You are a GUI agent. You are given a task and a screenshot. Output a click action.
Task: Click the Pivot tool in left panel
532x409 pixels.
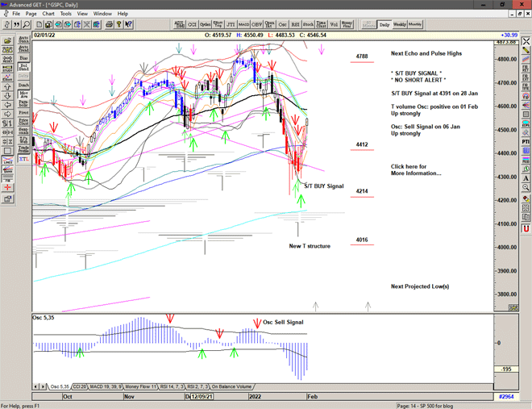23,115
